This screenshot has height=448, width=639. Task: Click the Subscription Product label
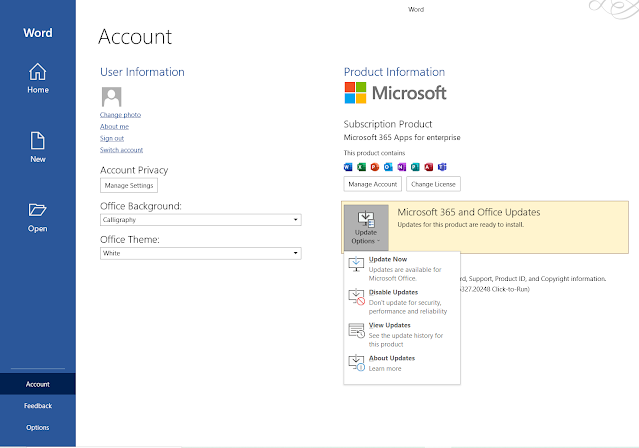coord(388,124)
